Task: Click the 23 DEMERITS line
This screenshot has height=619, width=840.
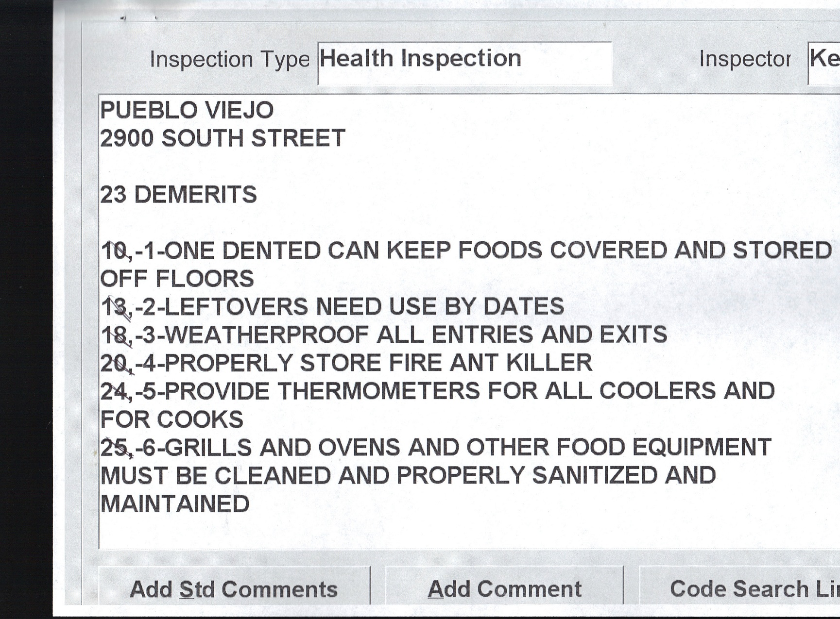Action: [178, 195]
